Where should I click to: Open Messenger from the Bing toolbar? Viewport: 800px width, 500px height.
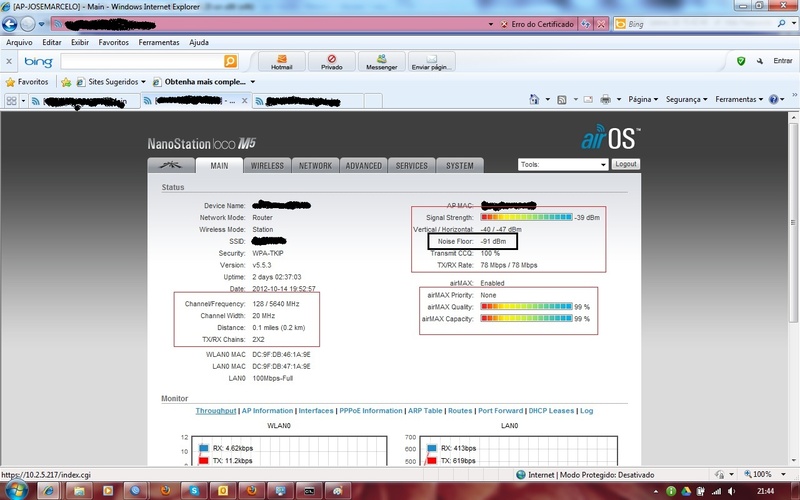[382, 62]
